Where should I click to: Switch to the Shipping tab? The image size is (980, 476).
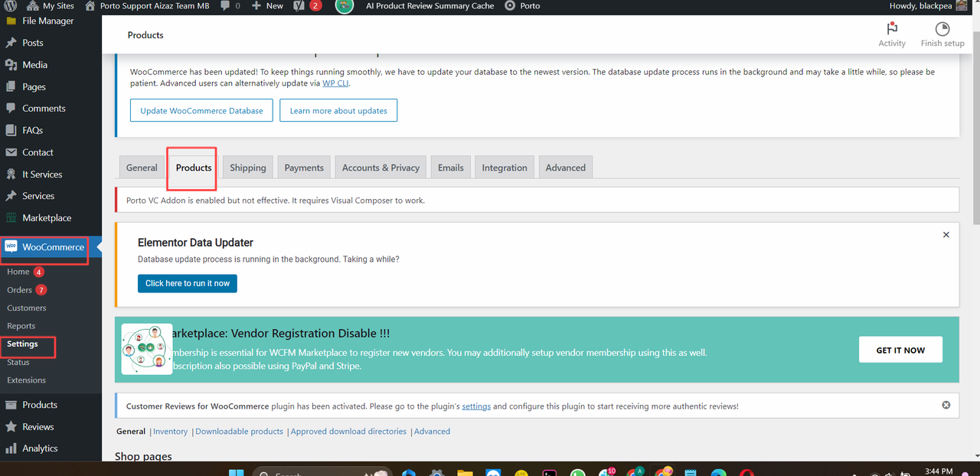click(248, 168)
